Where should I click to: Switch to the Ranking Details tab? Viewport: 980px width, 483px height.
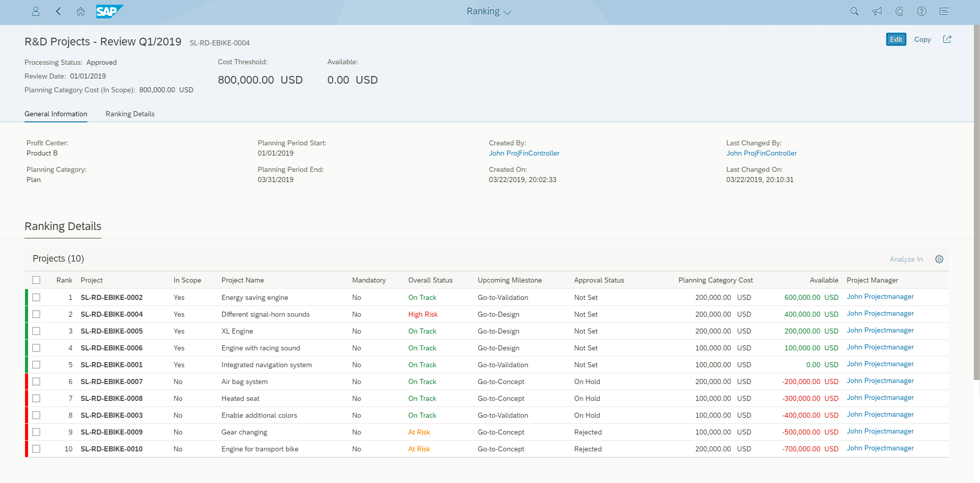[130, 114]
